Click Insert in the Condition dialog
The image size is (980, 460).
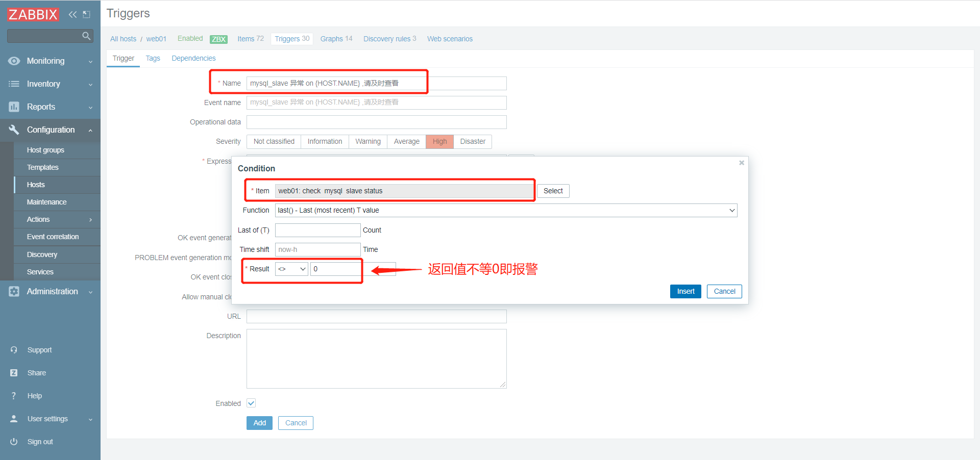(x=685, y=291)
